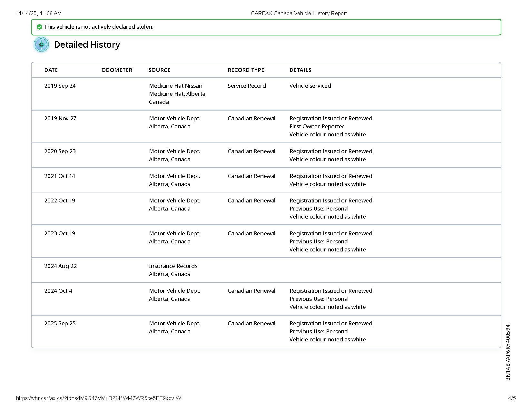This screenshot has width=532, height=411.
Task: Click the Service Record type entry
Action: click(x=247, y=86)
